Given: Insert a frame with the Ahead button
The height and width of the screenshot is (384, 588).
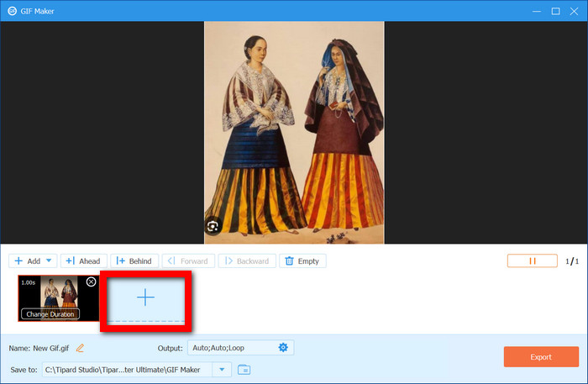Looking at the screenshot, I should coord(84,261).
